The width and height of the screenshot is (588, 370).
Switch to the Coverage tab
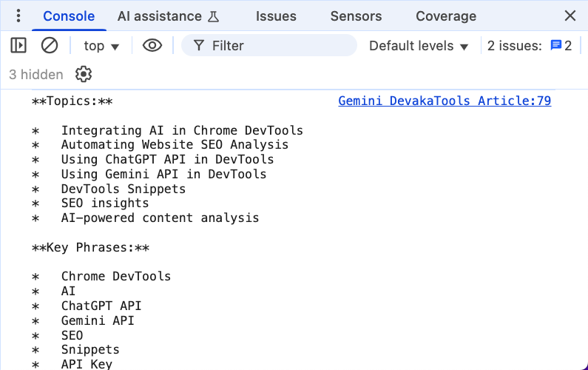point(446,16)
